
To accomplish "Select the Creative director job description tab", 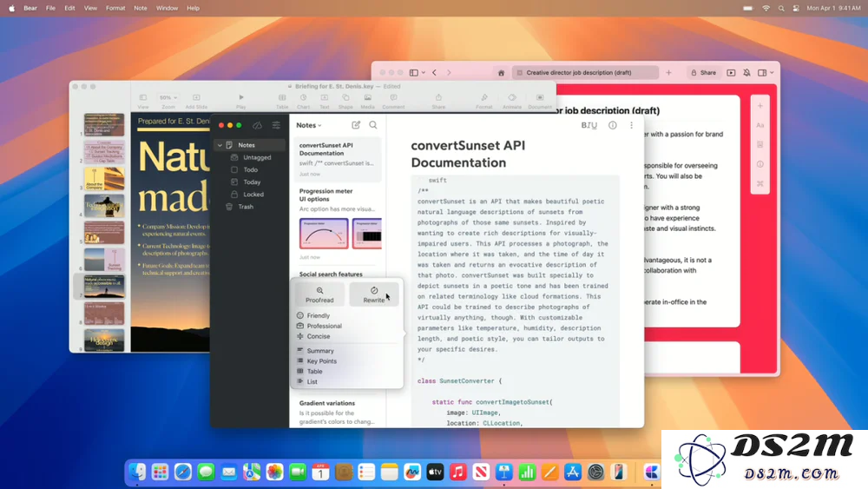I will pos(585,73).
